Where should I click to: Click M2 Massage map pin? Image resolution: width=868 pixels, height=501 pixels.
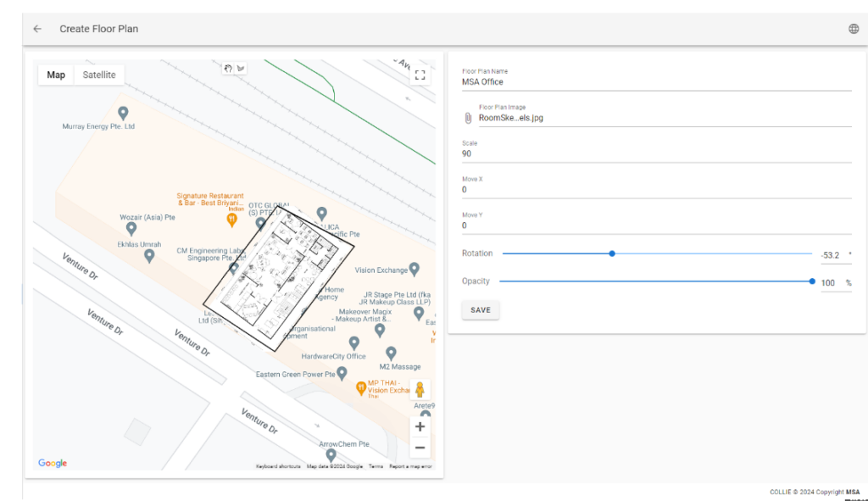click(391, 353)
